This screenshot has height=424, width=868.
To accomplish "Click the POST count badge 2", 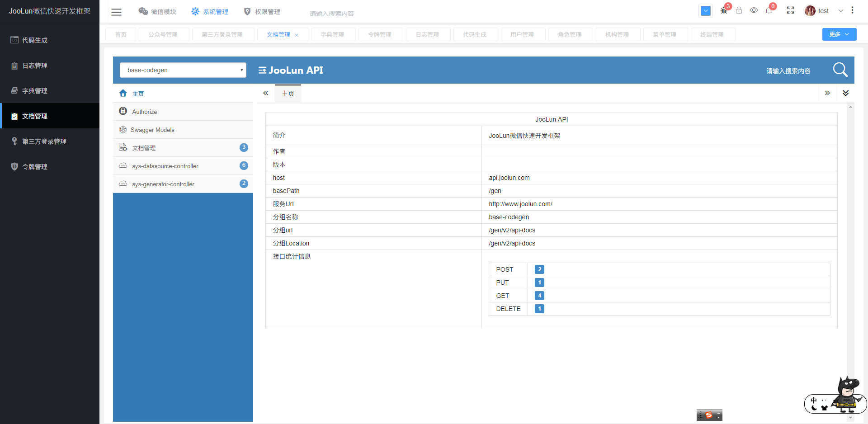I will coord(539,269).
